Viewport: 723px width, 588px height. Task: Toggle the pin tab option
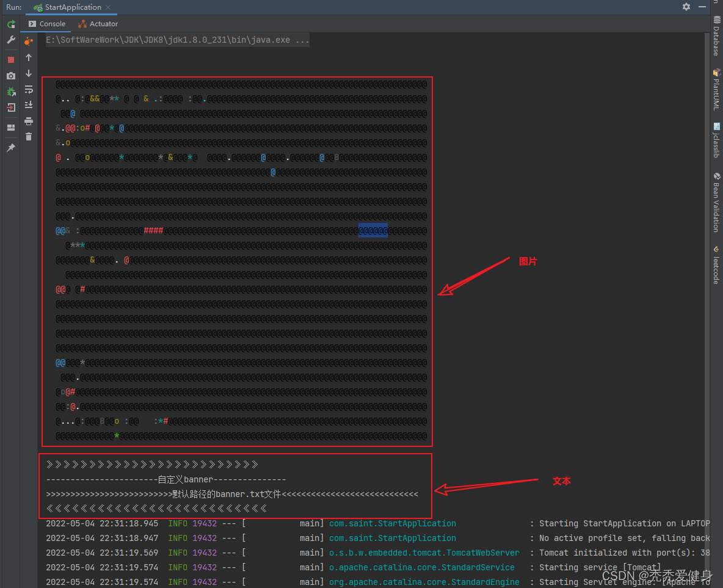pyautogui.click(x=11, y=148)
